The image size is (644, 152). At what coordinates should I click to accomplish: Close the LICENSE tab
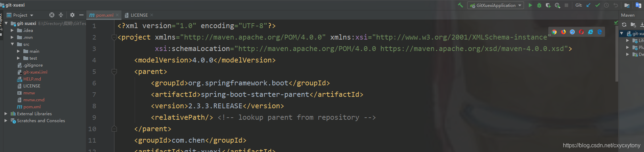pos(152,15)
